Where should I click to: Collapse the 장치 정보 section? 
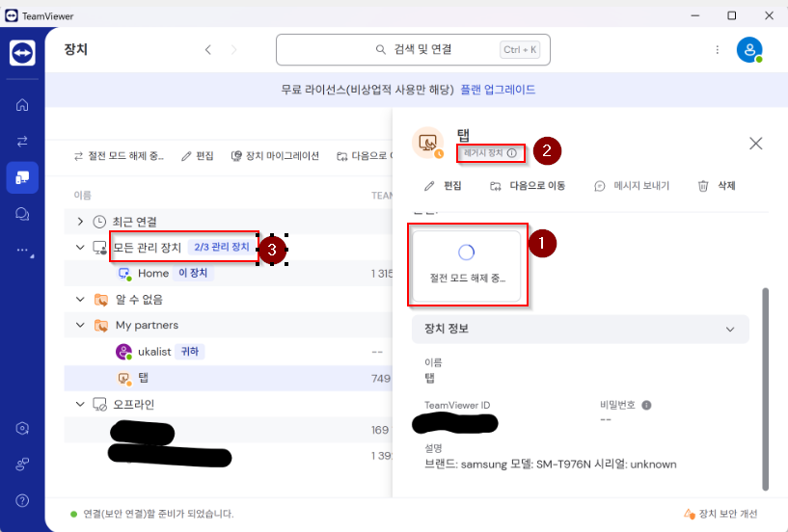click(581, 329)
